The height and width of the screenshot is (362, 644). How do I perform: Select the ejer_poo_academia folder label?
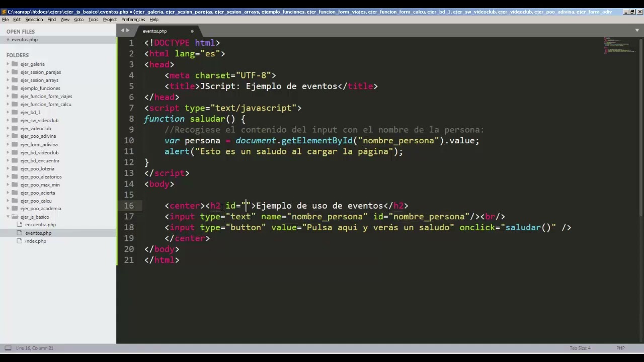click(41, 209)
